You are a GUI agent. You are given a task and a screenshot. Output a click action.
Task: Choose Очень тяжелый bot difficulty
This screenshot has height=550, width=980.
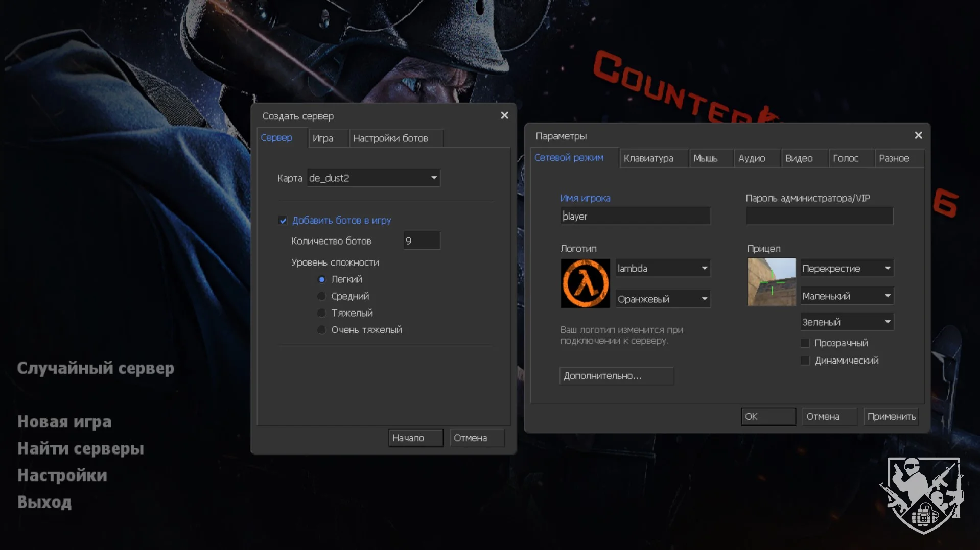click(x=321, y=330)
